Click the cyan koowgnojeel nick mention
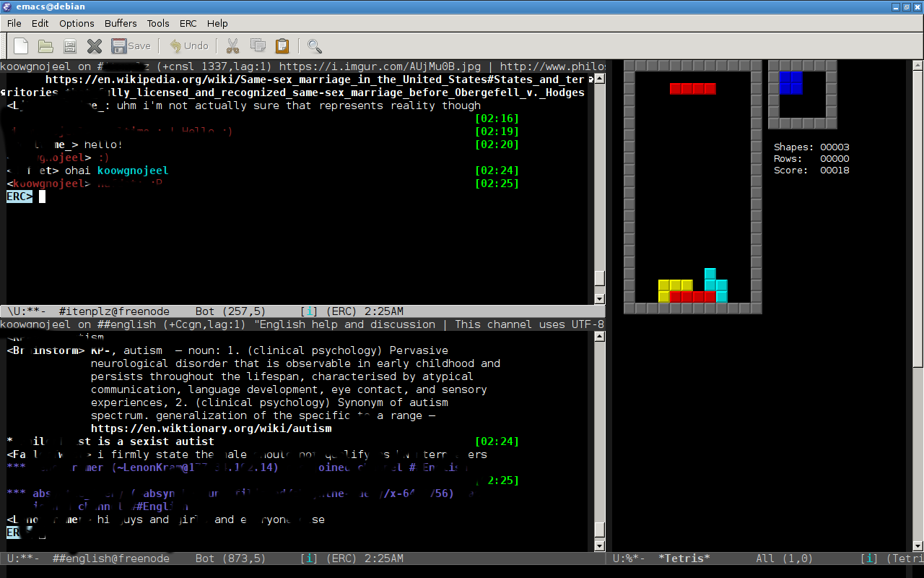 pos(133,171)
